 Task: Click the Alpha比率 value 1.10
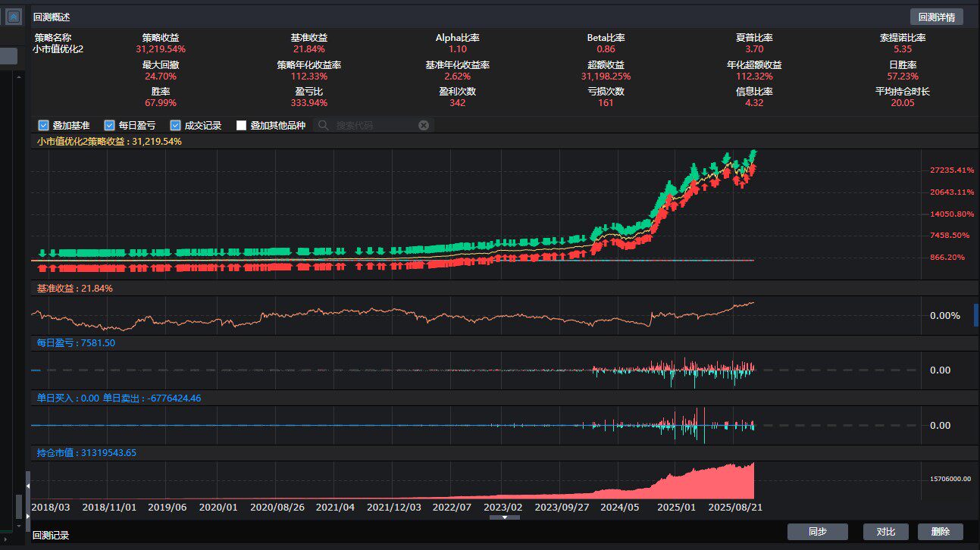pyautogui.click(x=458, y=48)
